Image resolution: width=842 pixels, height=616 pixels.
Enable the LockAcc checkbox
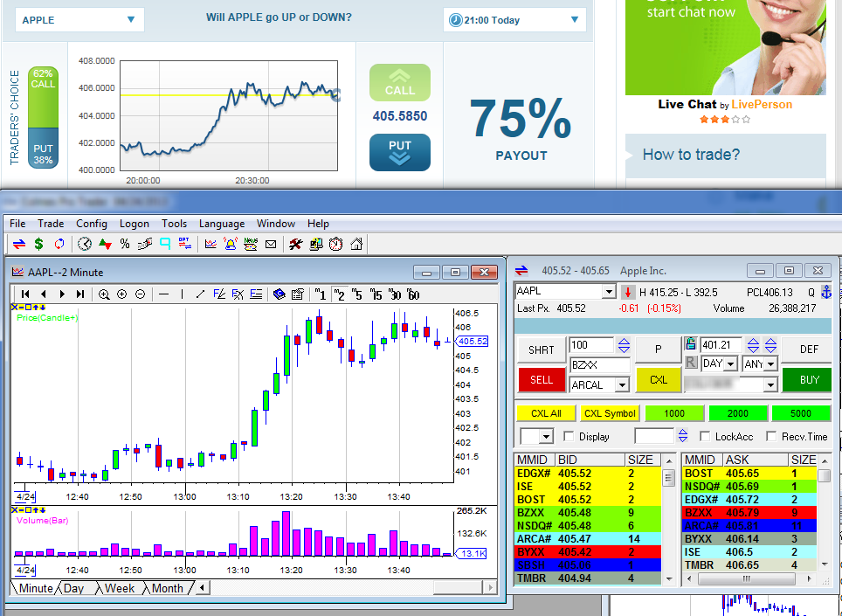(x=705, y=436)
